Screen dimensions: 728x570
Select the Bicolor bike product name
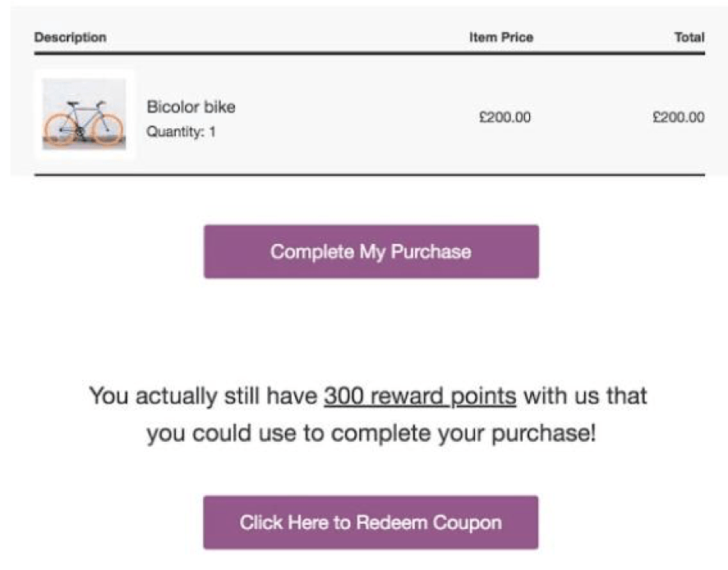click(191, 107)
